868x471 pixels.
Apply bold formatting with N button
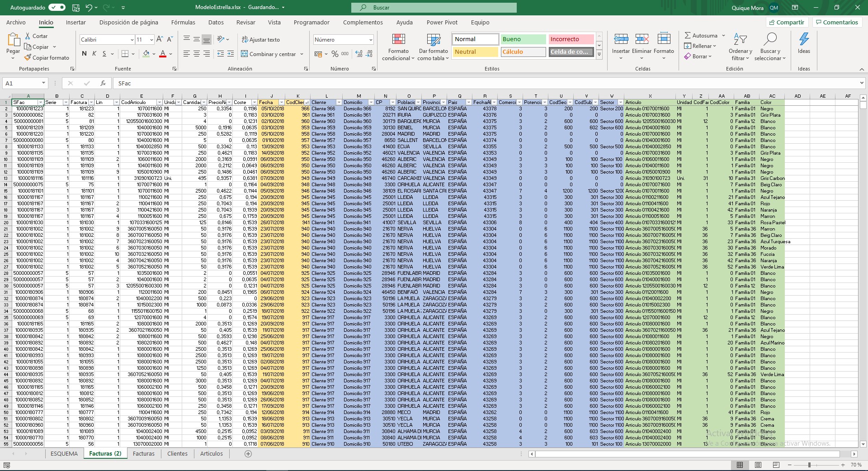tap(84, 54)
